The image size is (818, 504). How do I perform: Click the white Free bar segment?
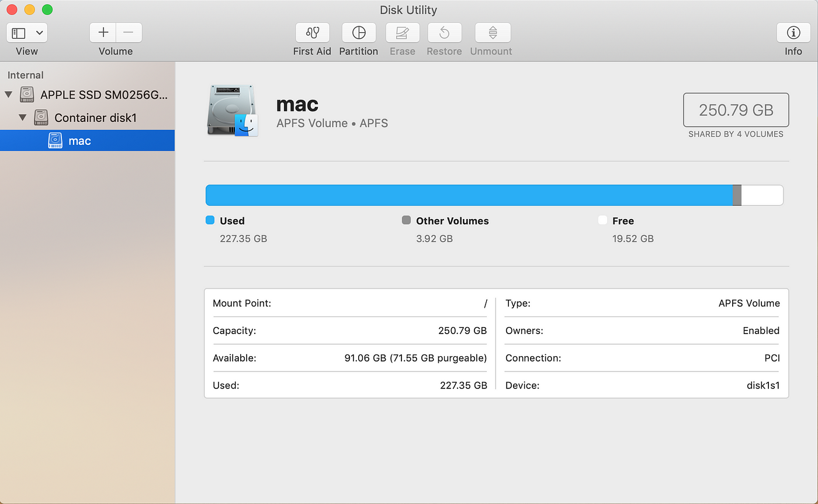[762, 195]
